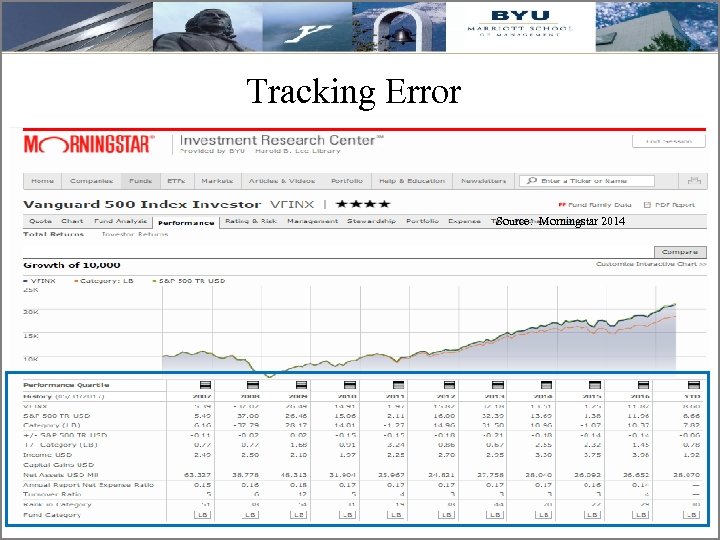Click the Category: LB legend color marker
The image size is (720, 540).
tap(76, 281)
